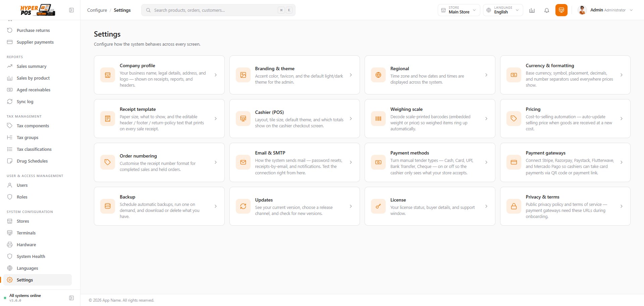Open Purchase returns in sidebar
The height and width of the screenshot is (306, 644).
[38, 30]
